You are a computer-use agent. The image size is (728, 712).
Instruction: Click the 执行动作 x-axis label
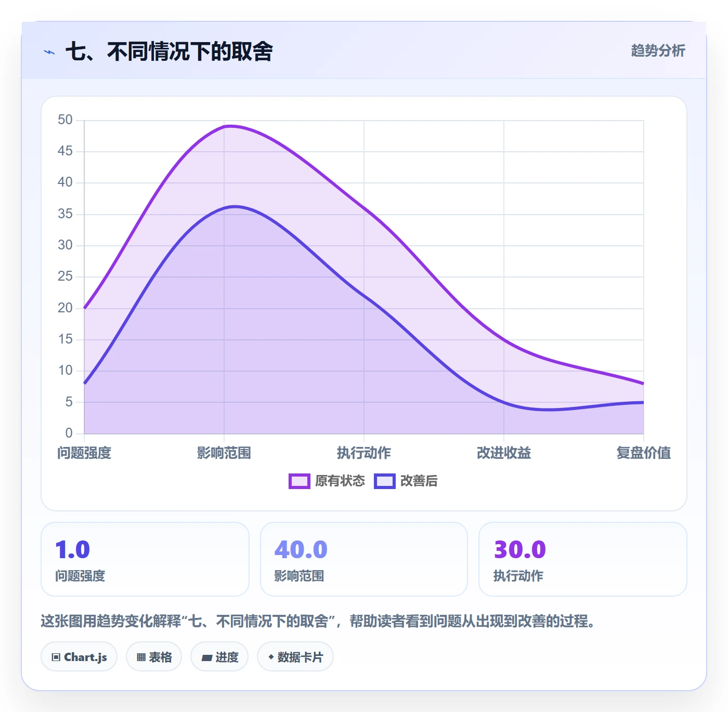point(364,453)
